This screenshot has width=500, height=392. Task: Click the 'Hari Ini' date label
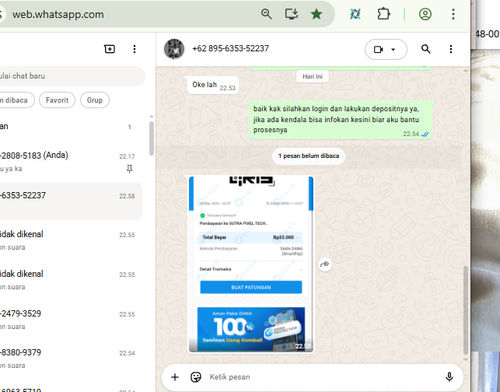click(x=312, y=76)
